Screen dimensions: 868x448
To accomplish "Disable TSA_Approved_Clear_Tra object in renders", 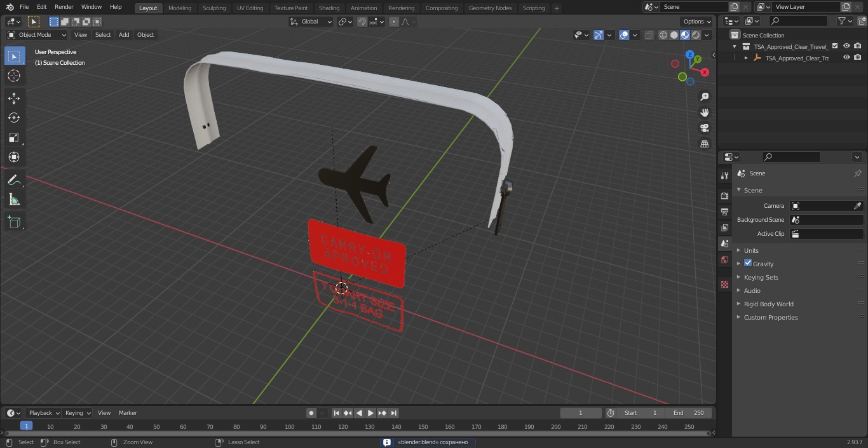I will 858,58.
